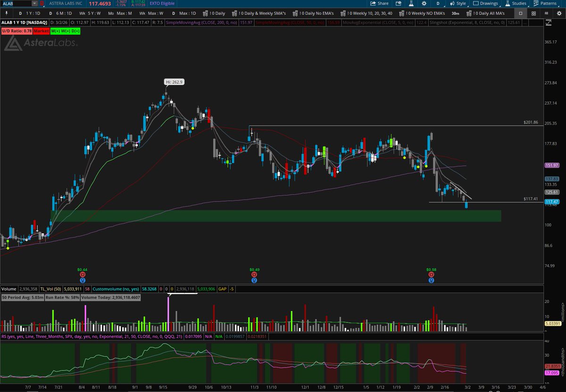Image resolution: width=566 pixels, height=392 pixels.
Task: Click the '50 Period Avg: 5.03m' label
Action: pos(23,297)
